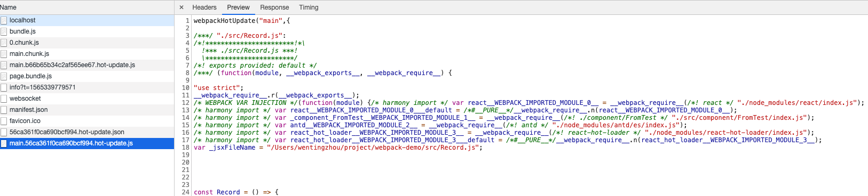Image resolution: width=868 pixels, height=196 pixels.
Task: Click the file icon beside info?t=1565339779571
Action: pos(4,87)
